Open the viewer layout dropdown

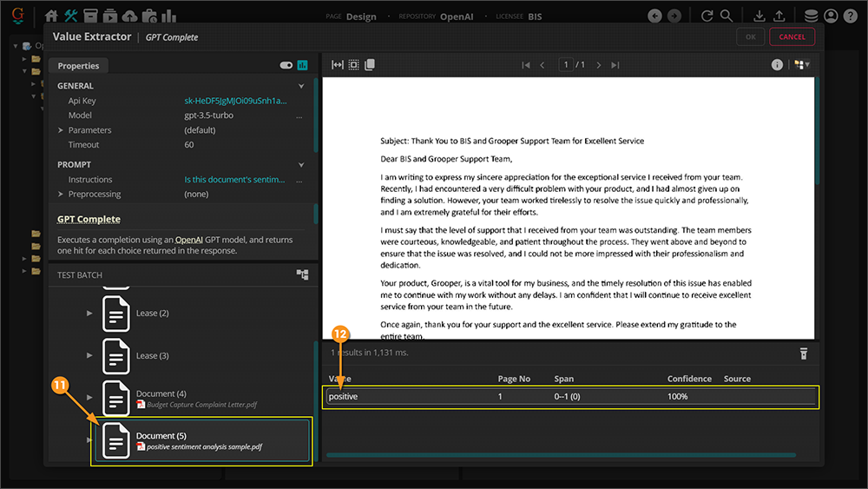click(802, 65)
